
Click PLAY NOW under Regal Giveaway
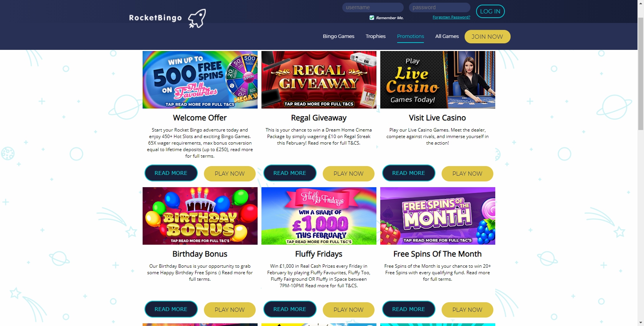coord(348,174)
